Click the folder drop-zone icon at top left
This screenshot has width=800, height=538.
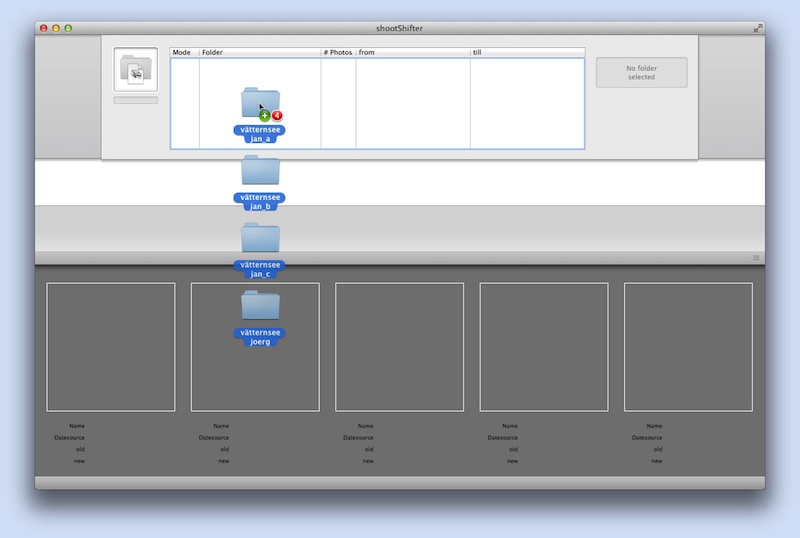(135, 69)
